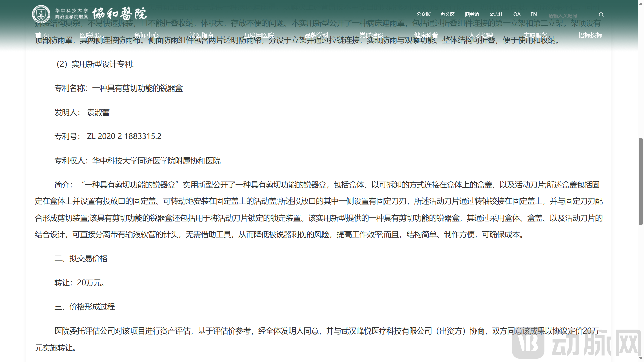Expand the 党群建设 party building menu
644x362 pixels.
coord(372,35)
